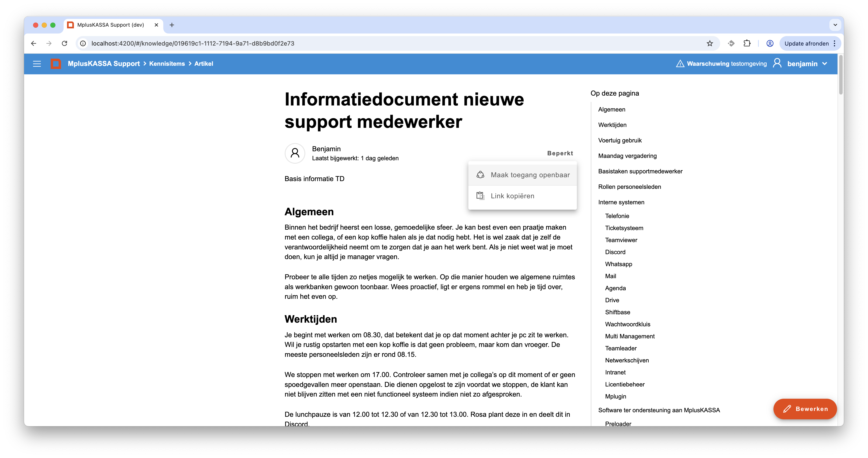Click the Artikel breadcrumb

point(203,64)
